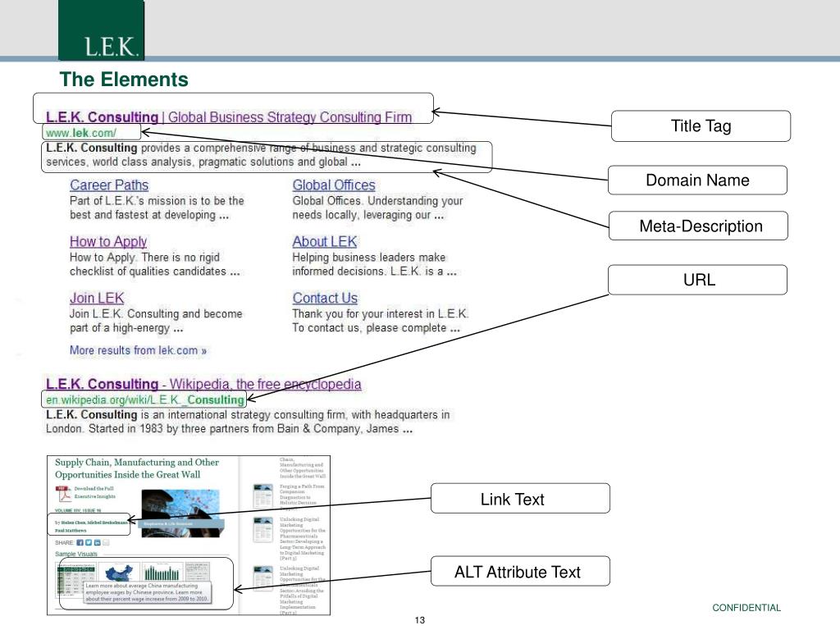Click the 'Helping business leaders make informed decisions' snippet
The width and height of the screenshot is (840, 630).
click(374, 264)
